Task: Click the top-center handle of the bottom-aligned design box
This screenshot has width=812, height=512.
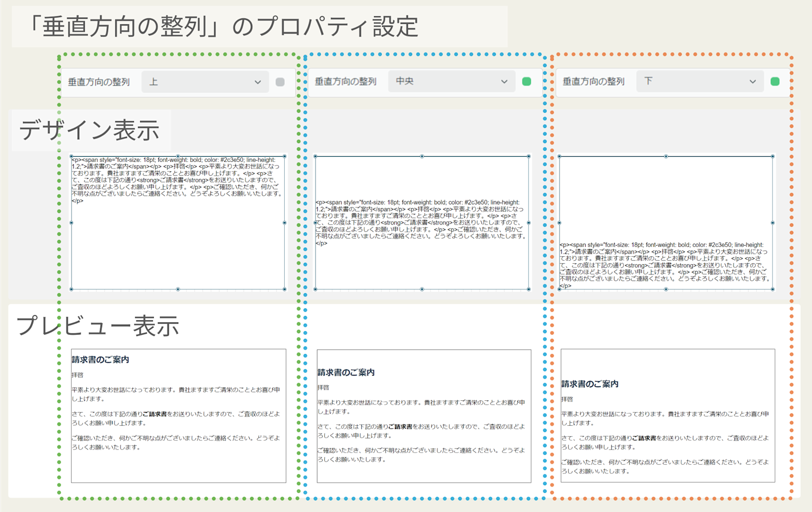Action: 666,156
